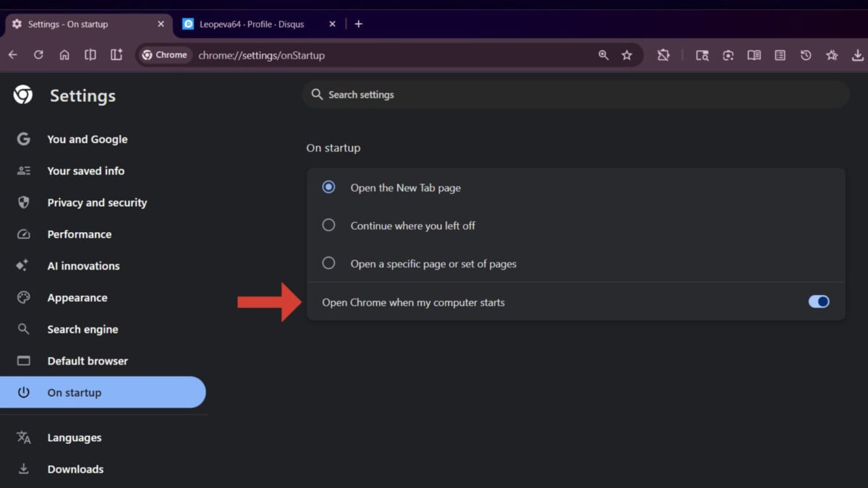Image resolution: width=868 pixels, height=488 pixels.
Task: Open the bookmarks star toolbar icon
Action: [x=832, y=55]
